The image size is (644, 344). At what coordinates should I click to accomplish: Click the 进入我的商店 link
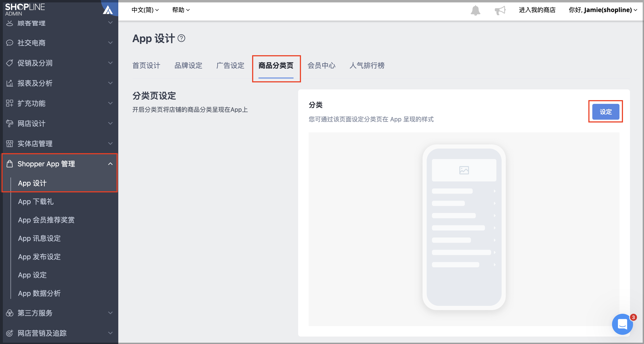(537, 10)
